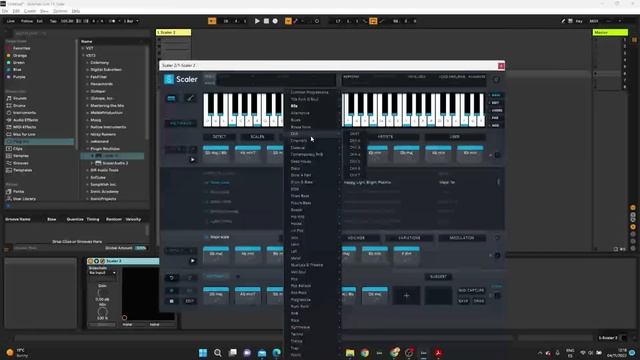Click the ARTISTS button in Scaler
This screenshot has height=360, width=640.
pos(385,137)
